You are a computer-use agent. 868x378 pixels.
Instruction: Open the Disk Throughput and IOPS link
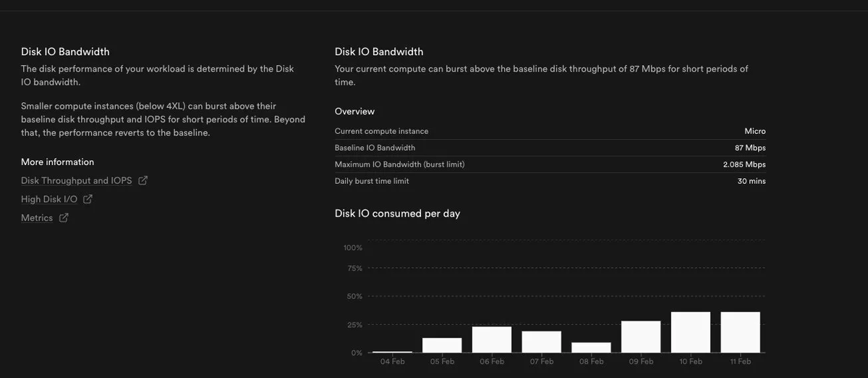(x=76, y=180)
